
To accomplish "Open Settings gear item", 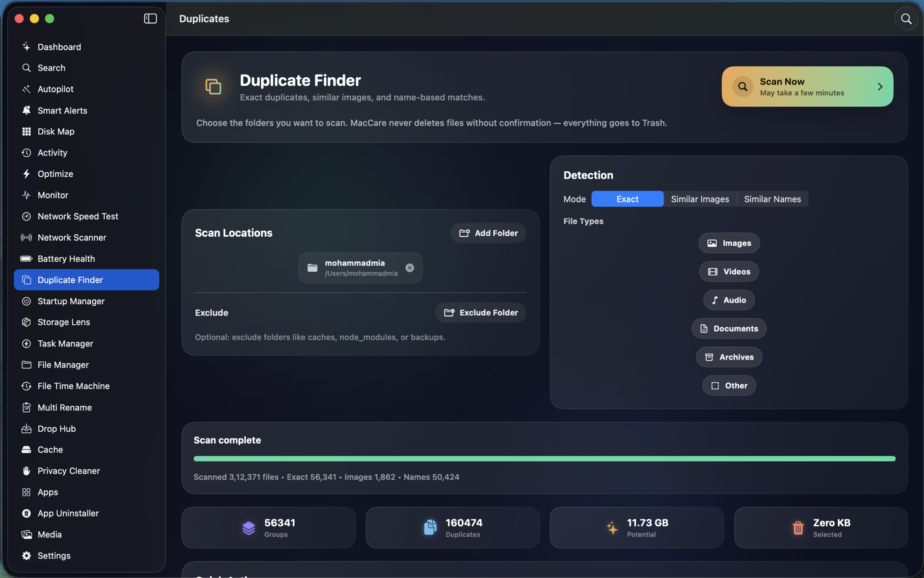I will [86, 556].
